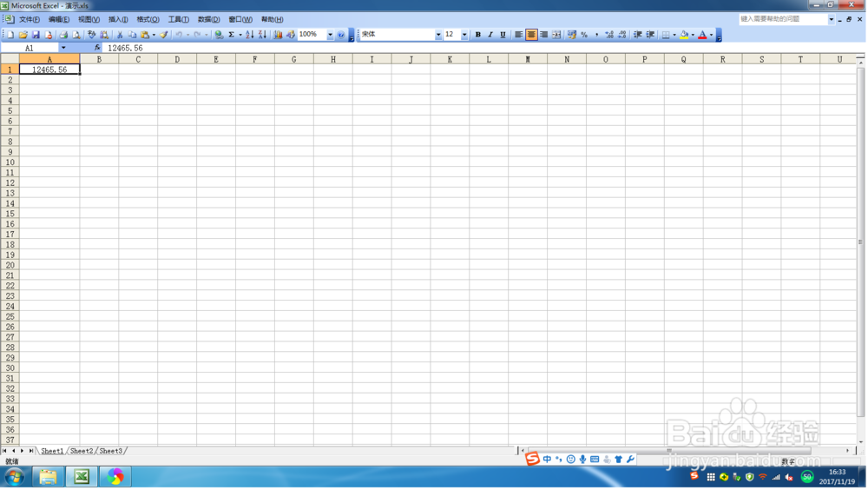Click the fx Insert Function button
This screenshot has height=490, width=868.
click(x=97, y=48)
